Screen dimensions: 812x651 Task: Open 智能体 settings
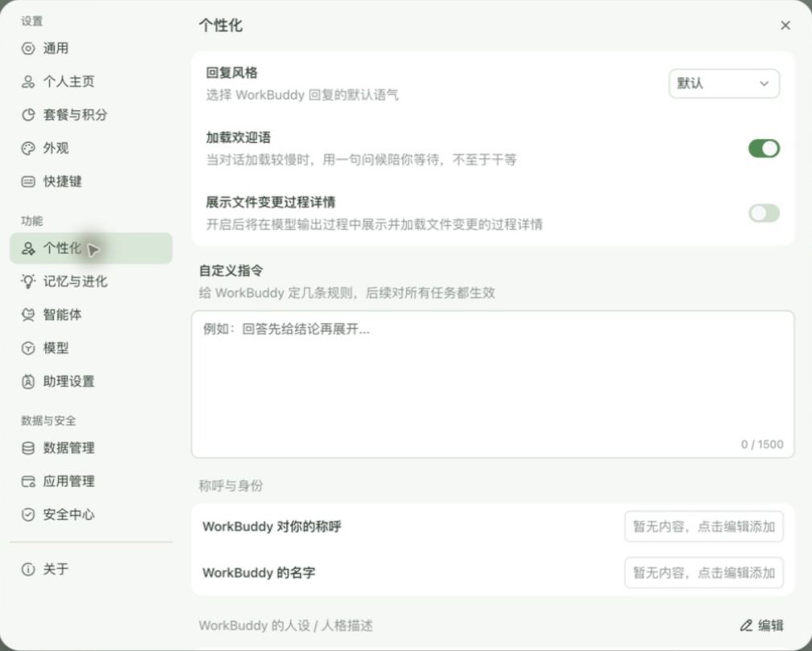click(91, 314)
